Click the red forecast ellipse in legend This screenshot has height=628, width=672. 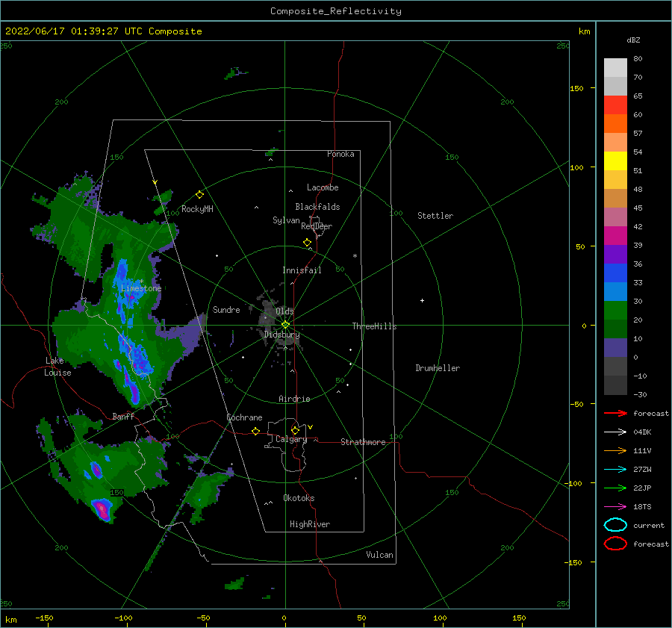(615, 544)
